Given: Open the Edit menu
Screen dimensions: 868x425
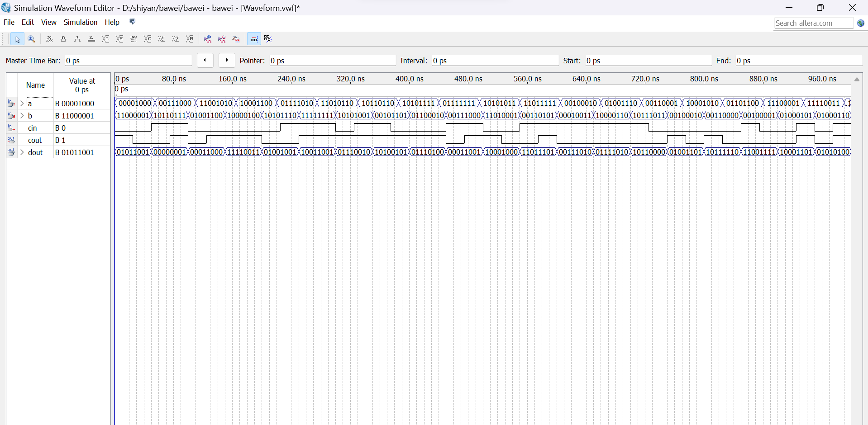Looking at the screenshot, I should coord(28,22).
